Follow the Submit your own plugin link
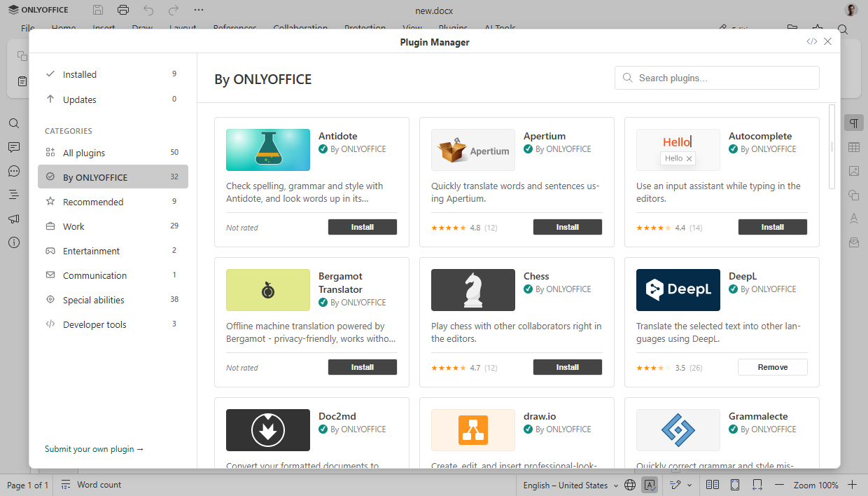The height and width of the screenshot is (496, 868). (x=94, y=449)
